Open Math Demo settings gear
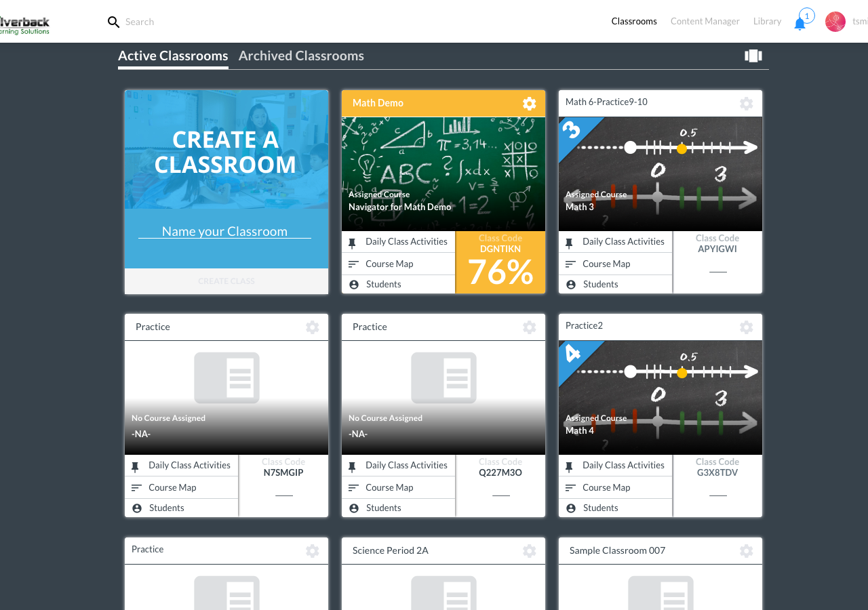Screen dimensions: 868x610 click(529, 104)
